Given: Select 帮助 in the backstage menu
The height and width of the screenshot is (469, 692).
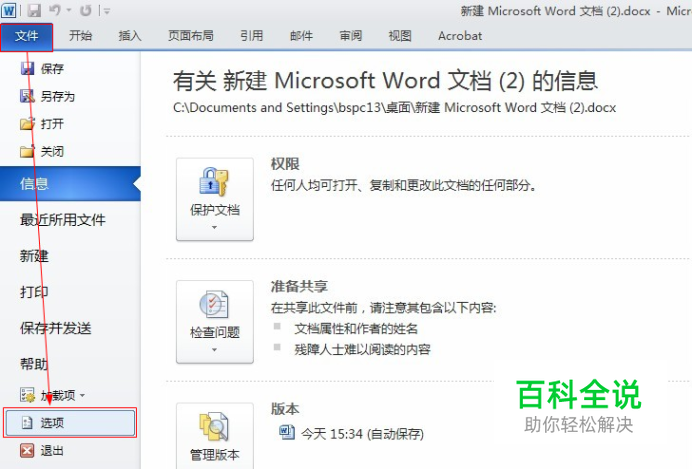Looking at the screenshot, I should tap(34, 364).
